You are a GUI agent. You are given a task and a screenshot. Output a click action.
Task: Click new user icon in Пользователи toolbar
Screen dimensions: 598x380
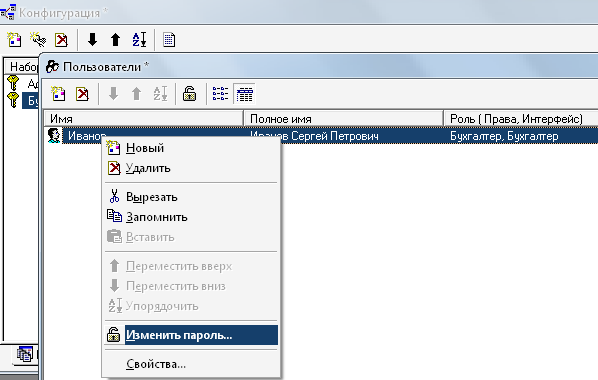click(58, 93)
